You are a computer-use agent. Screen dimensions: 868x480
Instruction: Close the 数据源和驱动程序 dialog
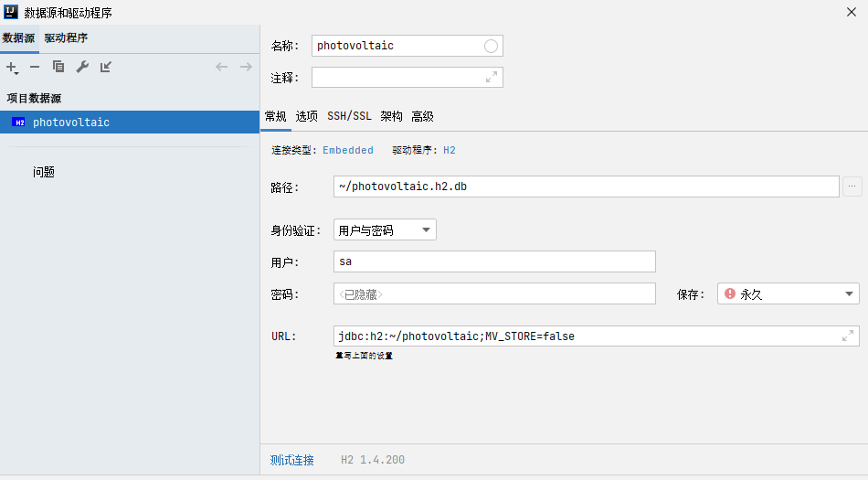(x=852, y=12)
